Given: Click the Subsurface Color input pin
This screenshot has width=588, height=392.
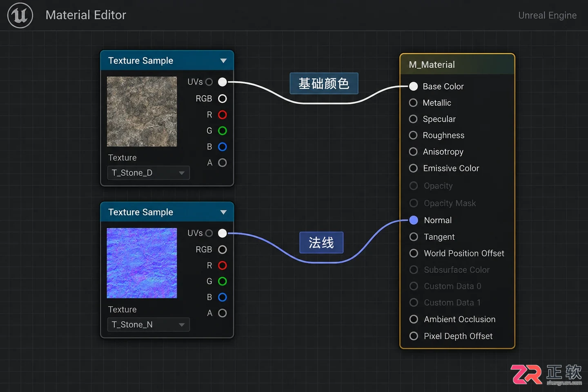Looking at the screenshot, I should (x=414, y=269).
